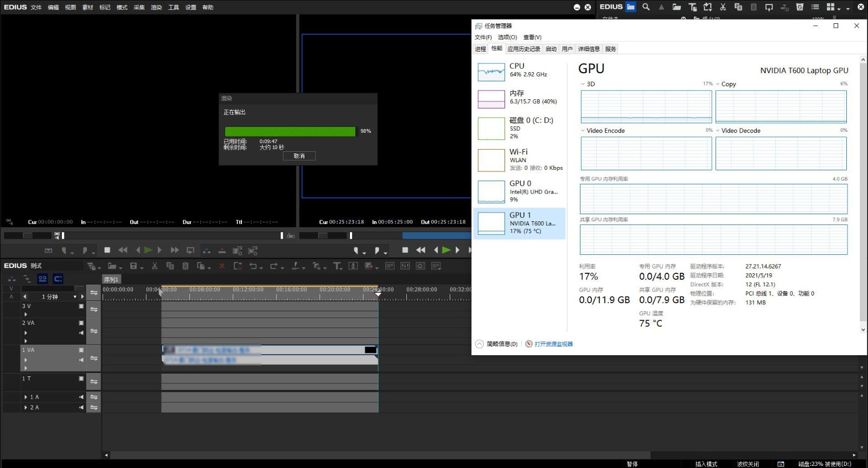868x468 pixels.
Task: Toggle video mute on track 1 VA
Action: (x=81, y=350)
